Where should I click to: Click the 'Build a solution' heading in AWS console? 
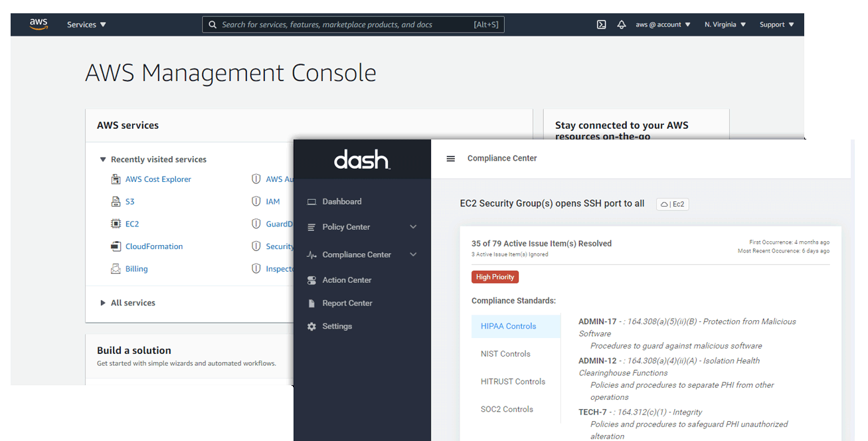[134, 351]
